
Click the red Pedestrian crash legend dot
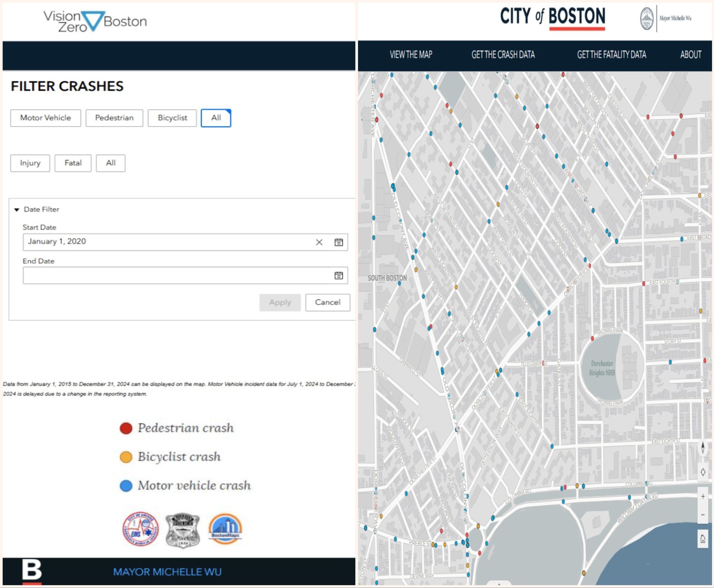pos(126,428)
